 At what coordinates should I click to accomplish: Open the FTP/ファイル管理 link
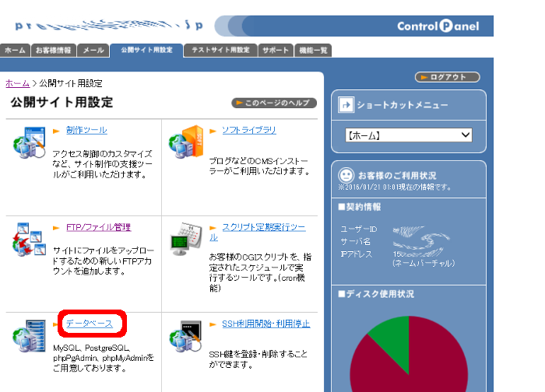click(99, 227)
